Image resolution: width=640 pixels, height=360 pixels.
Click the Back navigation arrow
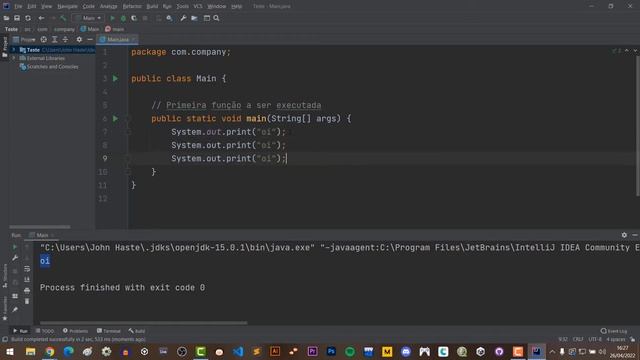[41, 18]
